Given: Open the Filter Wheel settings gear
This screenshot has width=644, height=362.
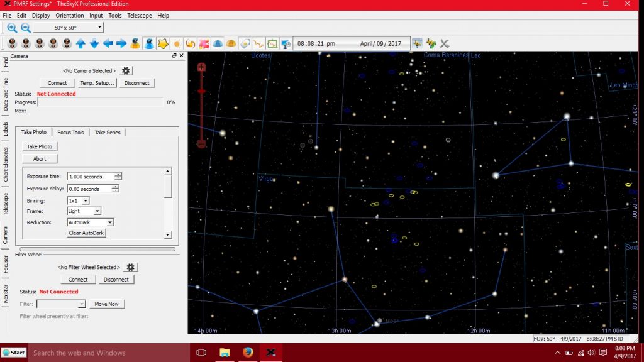Looking at the screenshot, I should [x=130, y=266].
